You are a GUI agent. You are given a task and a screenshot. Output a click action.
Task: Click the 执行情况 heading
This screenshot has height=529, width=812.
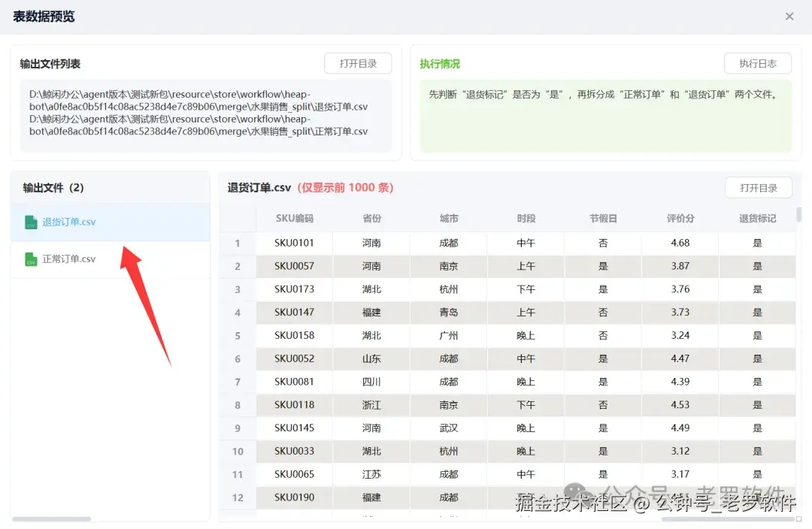[440, 64]
